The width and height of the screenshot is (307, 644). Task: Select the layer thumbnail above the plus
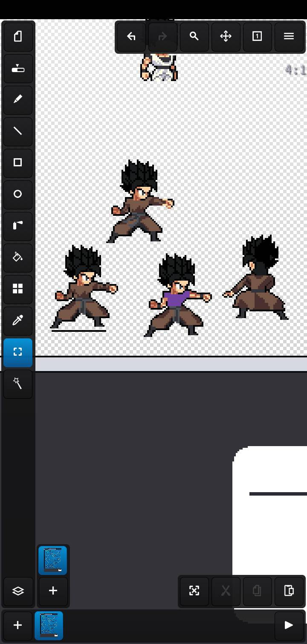click(x=53, y=560)
